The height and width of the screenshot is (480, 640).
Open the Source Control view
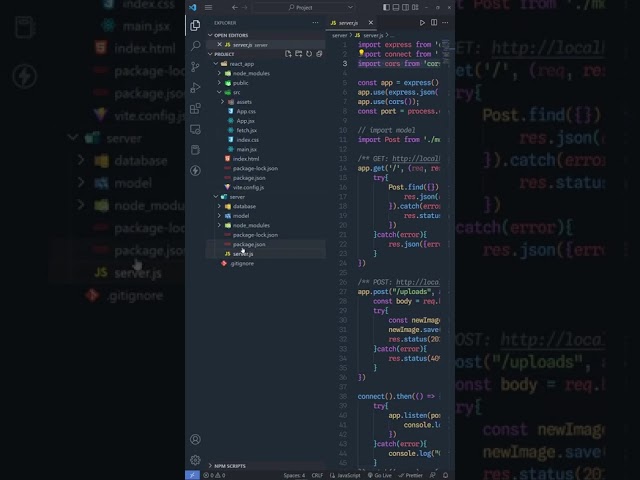click(195, 66)
